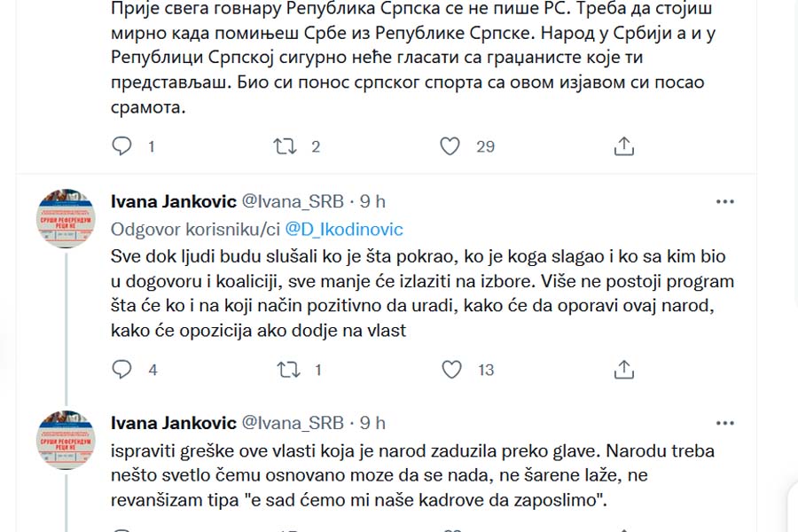Screen dimensions: 798x532
Task: Open Ivana Jankovic's name on the reply to @D_Ikodinovic
Action: pos(173,201)
